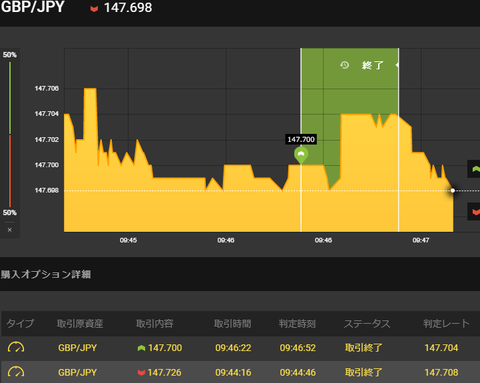Screen dimensions: 480x383
Task: Click the 取引原資産 column header
Action: (80, 323)
